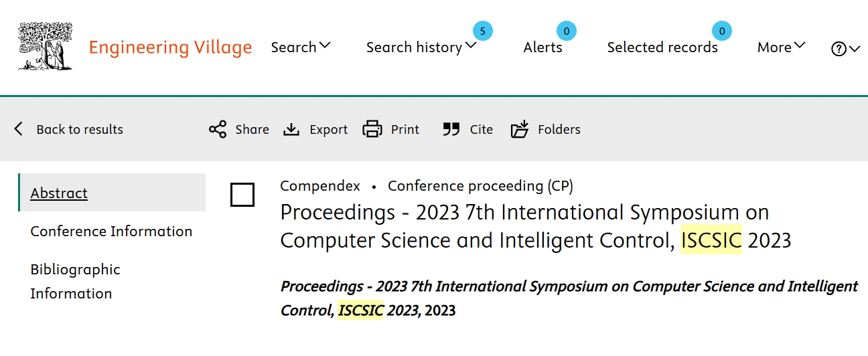Go to Engineering Village home
868x356 pixels.
pyautogui.click(x=170, y=47)
